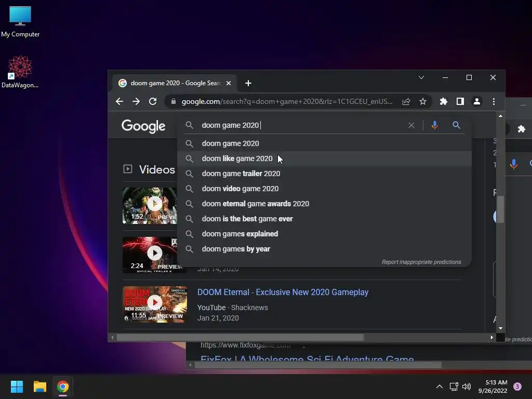This screenshot has width=532, height=399.
Task: Select My Computer desktop icon
Action: pos(20,22)
